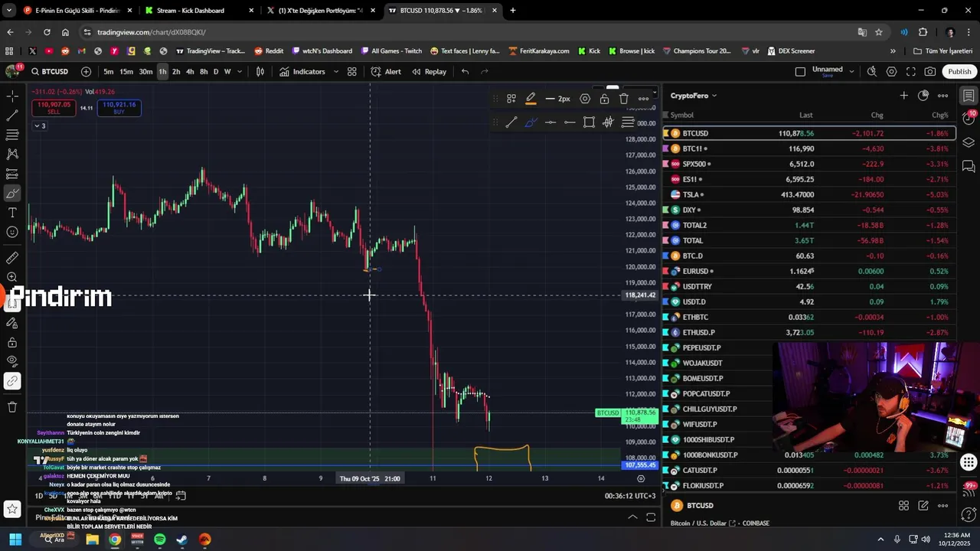Open drawing templates in floating toolbar
The width and height of the screenshot is (980, 551).
(511, 99)
